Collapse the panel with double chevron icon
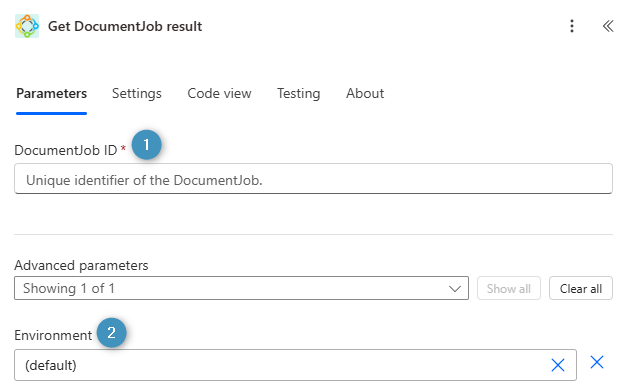Screen dimensions: 625x390 [x=608, y=26]
